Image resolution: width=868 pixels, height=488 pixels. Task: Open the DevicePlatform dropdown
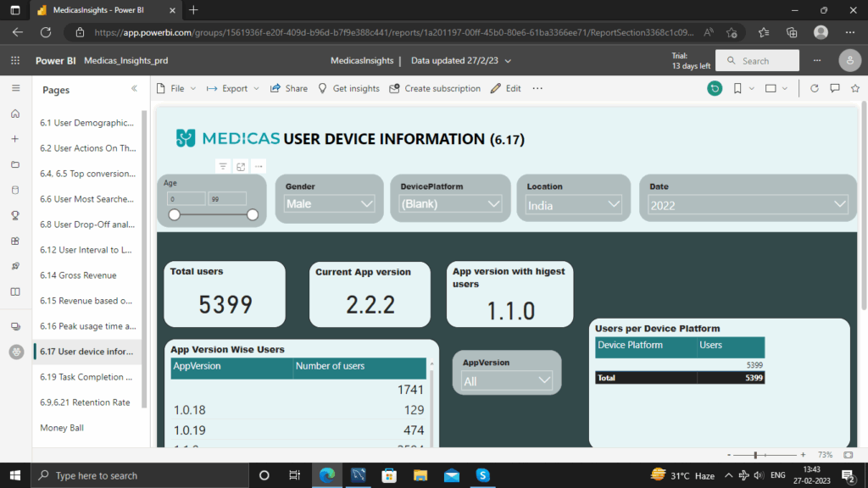[450, 204]
